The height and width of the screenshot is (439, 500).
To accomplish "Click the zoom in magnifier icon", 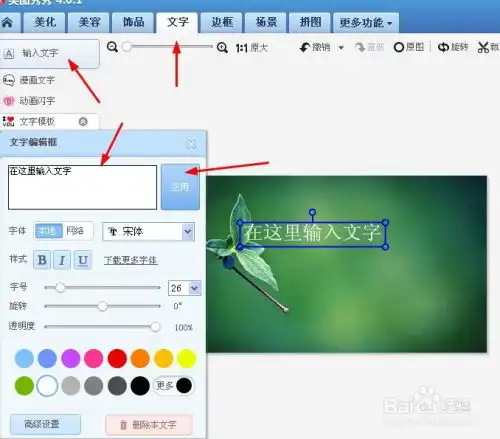I will [x=222, y=48].
